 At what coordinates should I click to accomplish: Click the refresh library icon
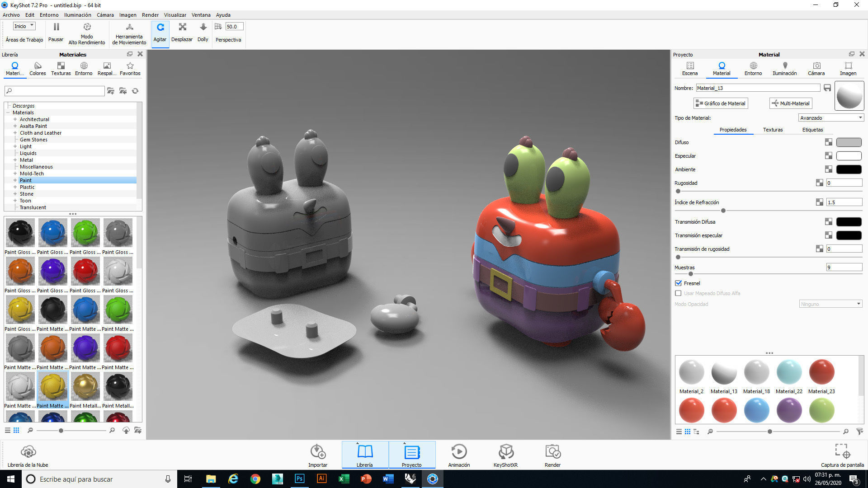tap(135, 91)
